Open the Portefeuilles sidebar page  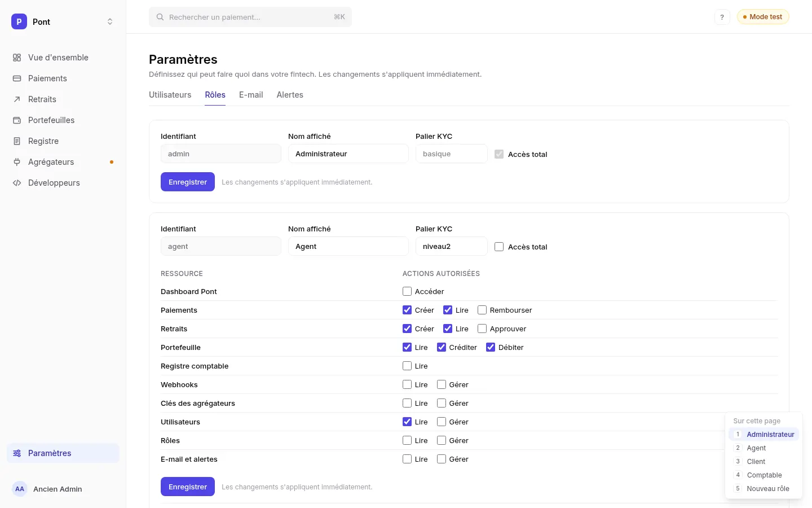click(63, 120)
